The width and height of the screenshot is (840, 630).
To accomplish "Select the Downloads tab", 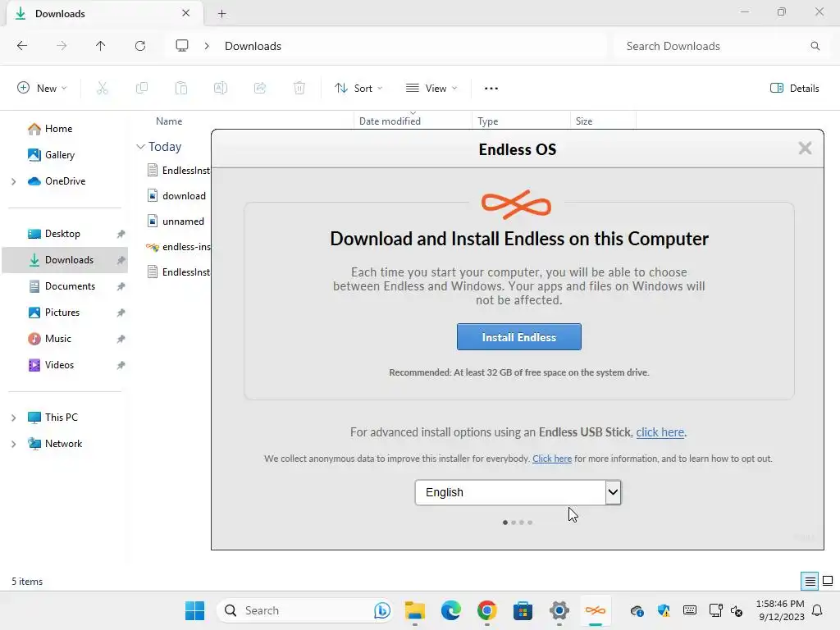I will coord(104,13).
